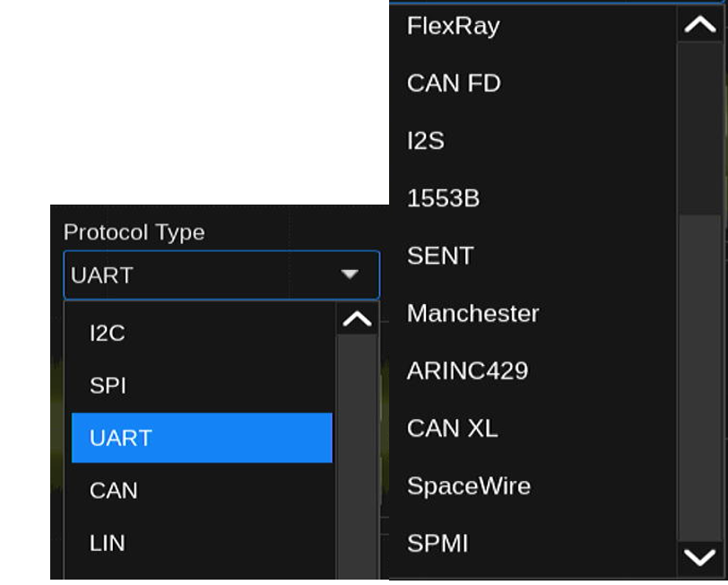Pick 1553B protocol entry

[443, 198]
